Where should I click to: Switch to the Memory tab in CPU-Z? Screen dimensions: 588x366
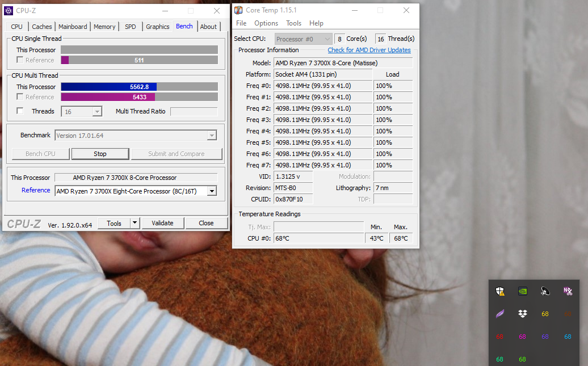point(104,27)
